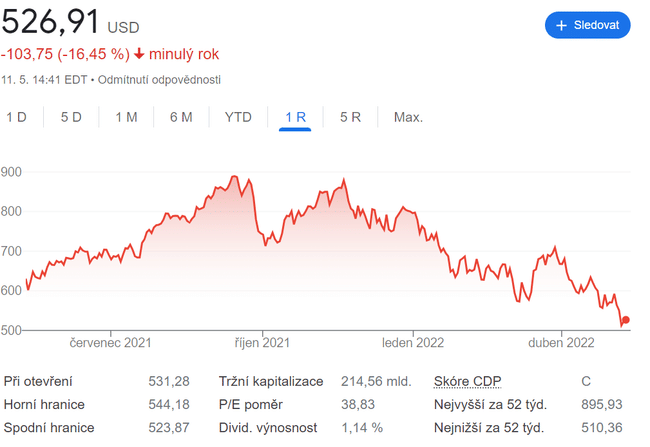Open the Odmítnutí odpovědnosti disclaimer link
650x447 pixels.
pos(159,79)
